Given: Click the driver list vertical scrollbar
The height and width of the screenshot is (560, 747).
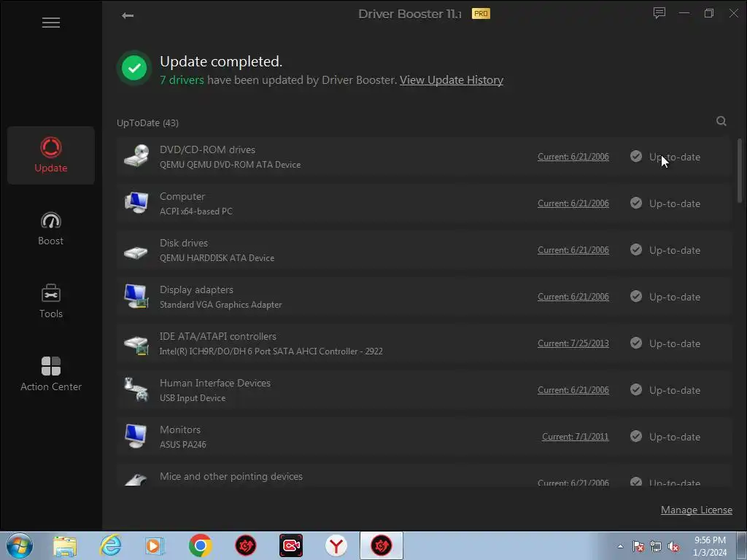Looking at the screenshot, I should (740, 171).
